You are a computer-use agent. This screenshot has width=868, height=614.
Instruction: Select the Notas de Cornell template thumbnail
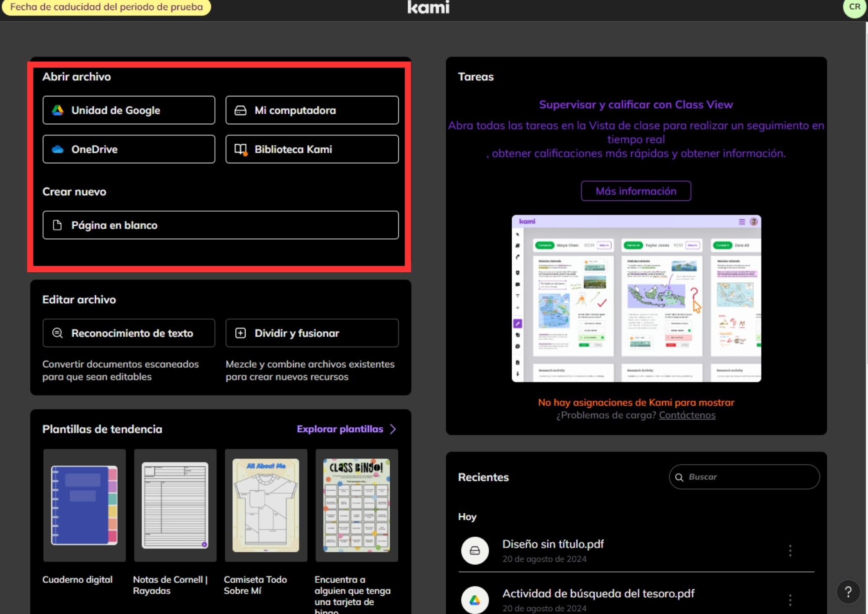175,505
